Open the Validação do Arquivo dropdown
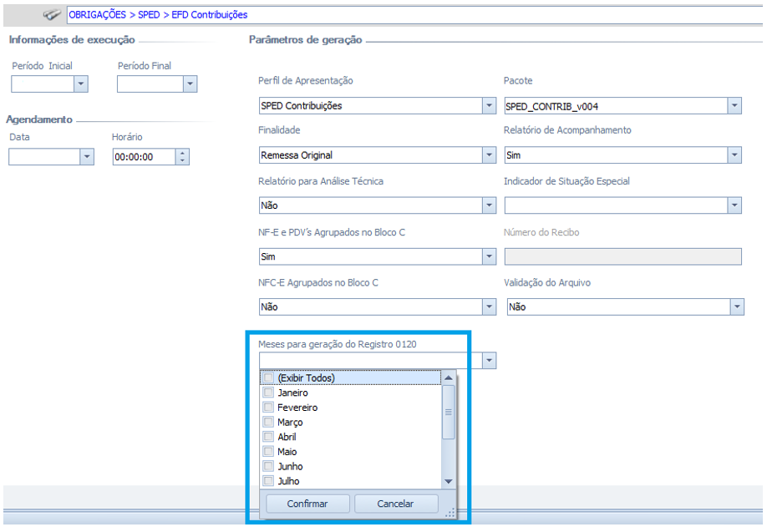The height and width of the screenshot is (532, 767). point(737,307)
